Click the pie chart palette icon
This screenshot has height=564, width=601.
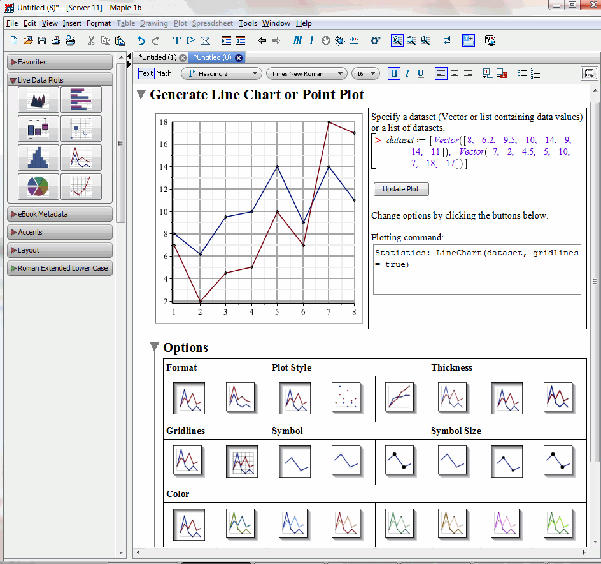point(37,187)
